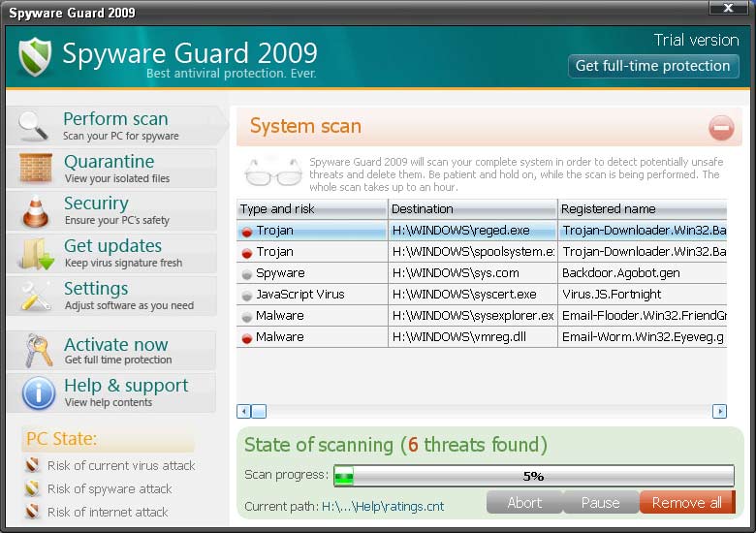The height and width of the screenshot is (533, 756).
Task: Abort the running scan
Action: [x=524, y=503]
